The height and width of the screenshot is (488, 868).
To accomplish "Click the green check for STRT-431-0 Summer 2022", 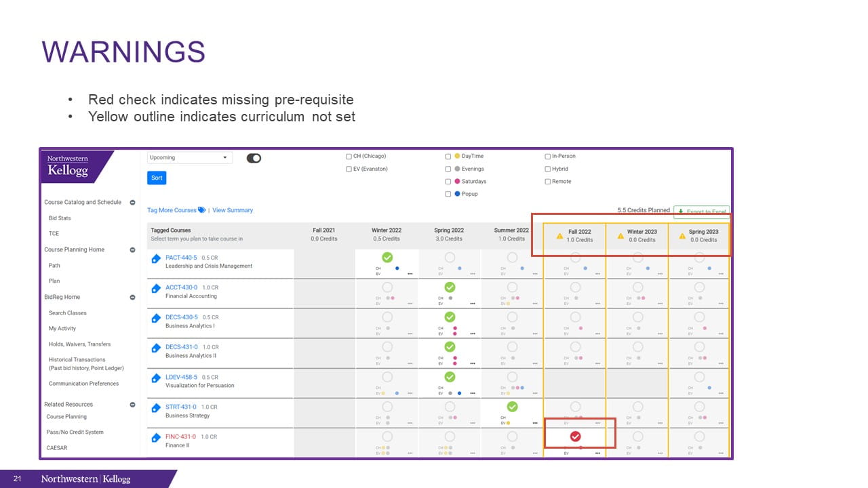I will coord(513,407).
